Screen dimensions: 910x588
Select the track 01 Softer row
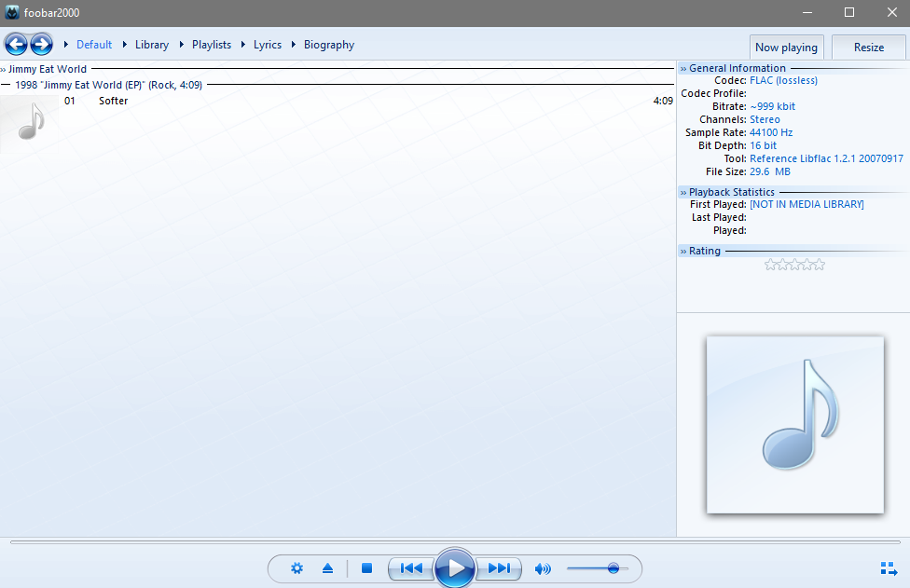click(368, 101)
